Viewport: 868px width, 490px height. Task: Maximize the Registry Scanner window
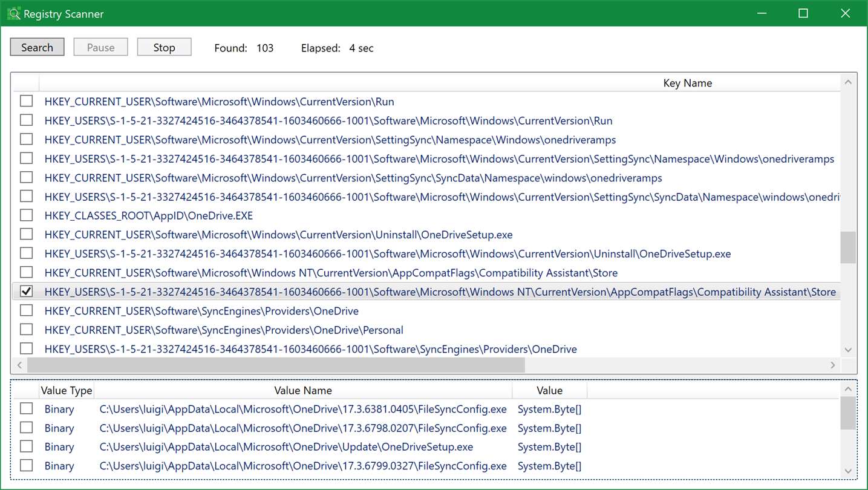803,13
